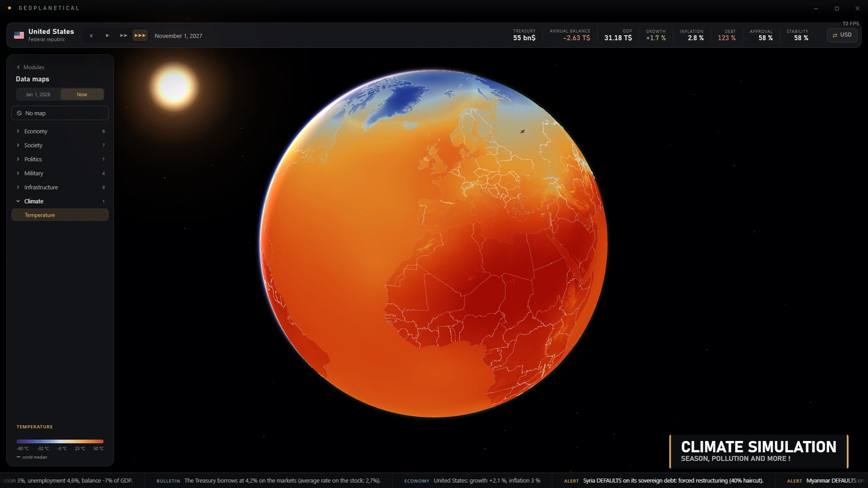Pause the simulation
868x488 pixels.
pyautogui.click(x=91, y=36)
